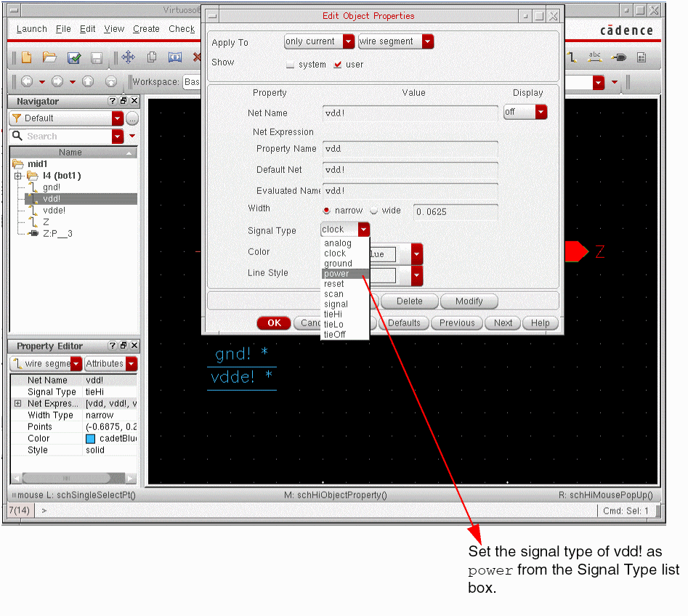Click the Defaults button
The height and width of the screenshot is (616, 688).
pyautogui.click(x=404, y=323)
